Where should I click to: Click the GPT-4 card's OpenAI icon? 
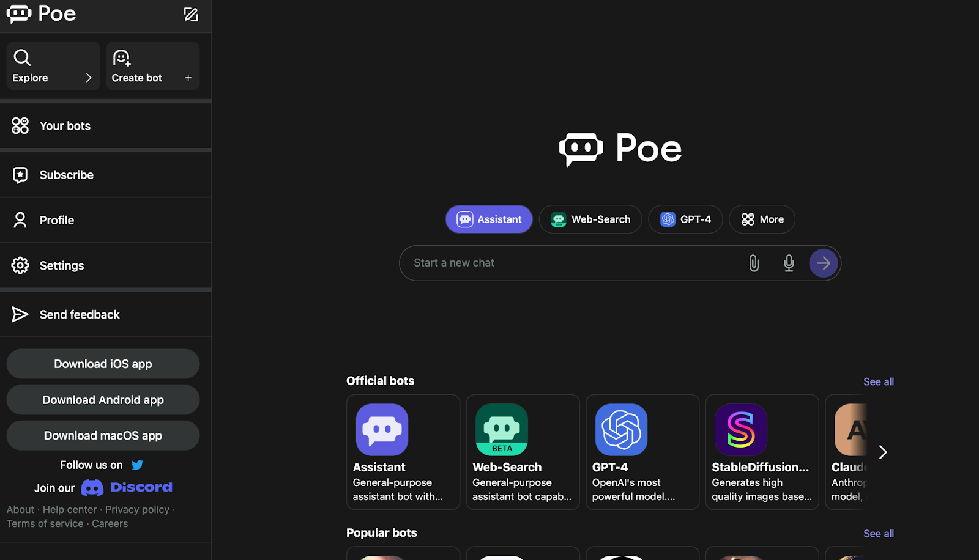[622, 430]
